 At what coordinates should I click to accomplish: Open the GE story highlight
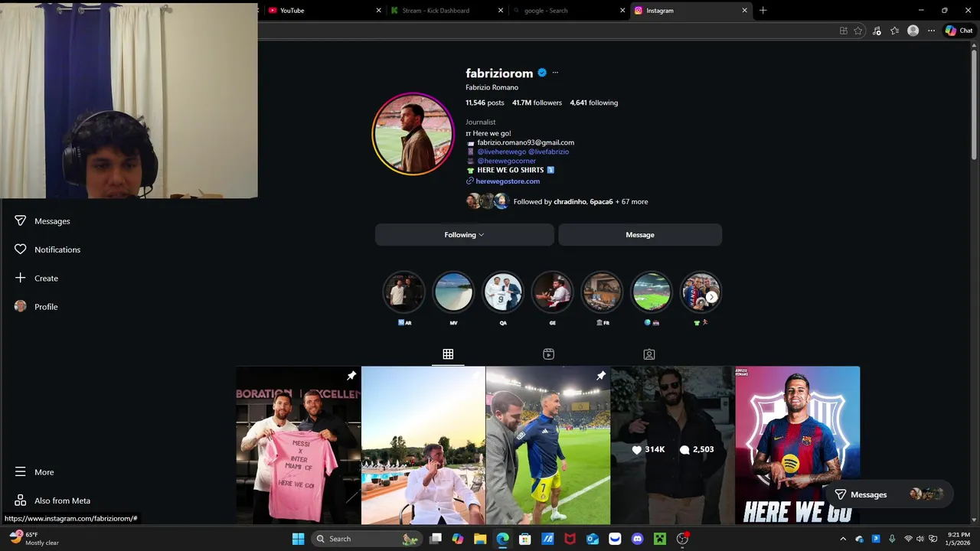click(x=552, y=292)
